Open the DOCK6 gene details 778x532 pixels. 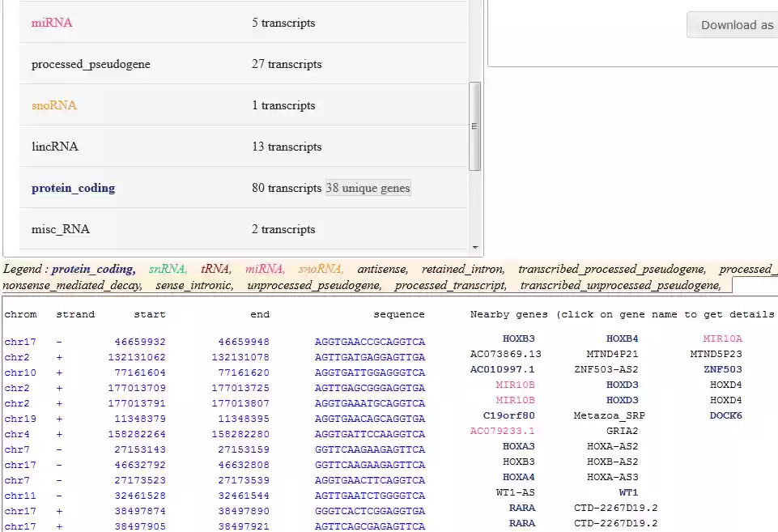click(x=725, y=415)
